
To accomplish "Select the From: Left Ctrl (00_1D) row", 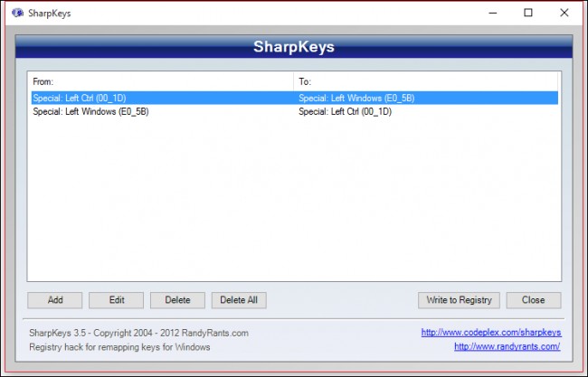I will point(295,99).
